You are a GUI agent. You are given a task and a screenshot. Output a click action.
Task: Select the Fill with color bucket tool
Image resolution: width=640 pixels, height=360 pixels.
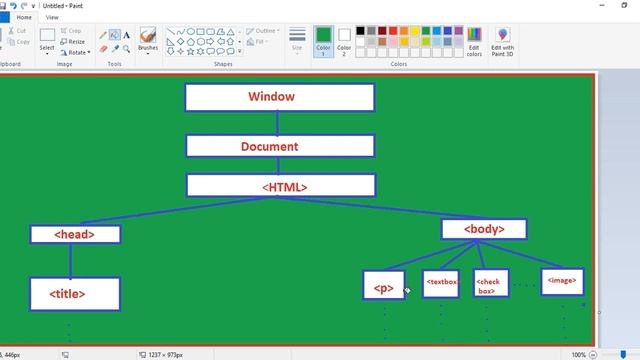[x=115, y=35]
